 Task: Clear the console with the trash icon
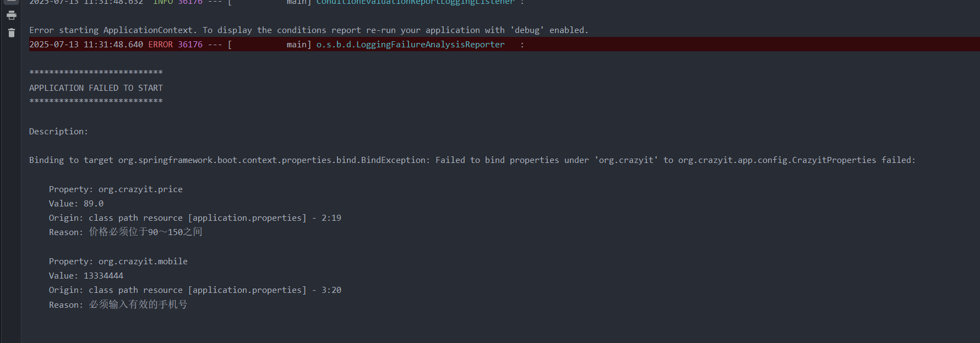11,33
